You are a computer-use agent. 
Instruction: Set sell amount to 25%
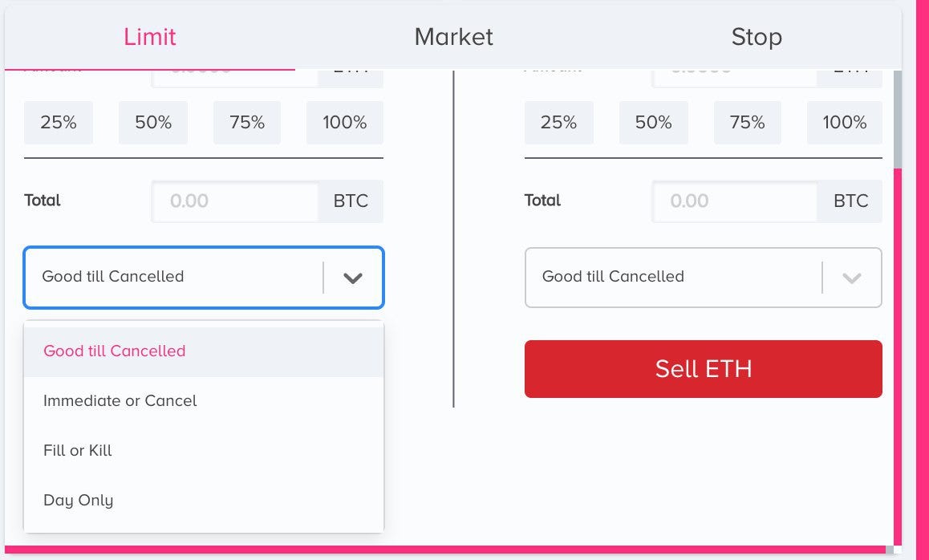[559, 123]
